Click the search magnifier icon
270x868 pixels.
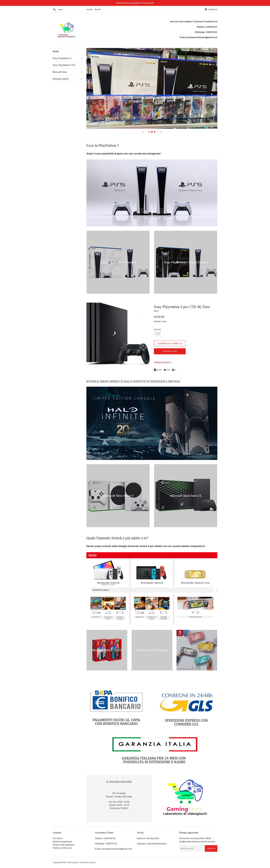click(x=54, y=9)
